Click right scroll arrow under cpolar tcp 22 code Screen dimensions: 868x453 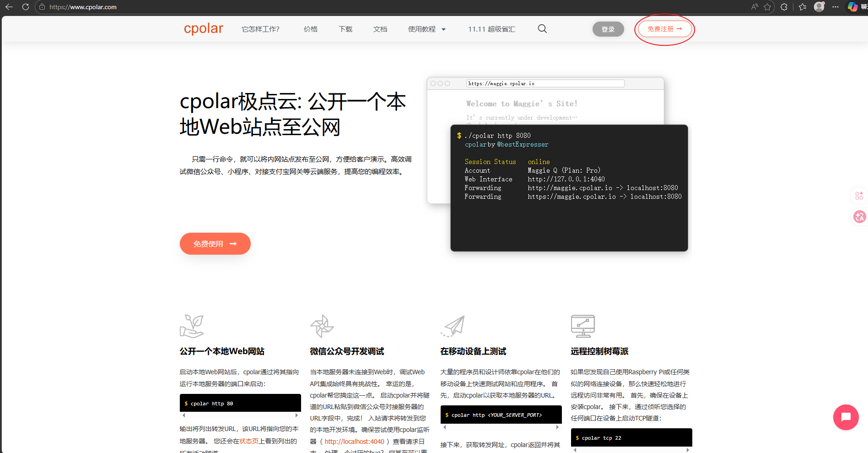point(688,450)
